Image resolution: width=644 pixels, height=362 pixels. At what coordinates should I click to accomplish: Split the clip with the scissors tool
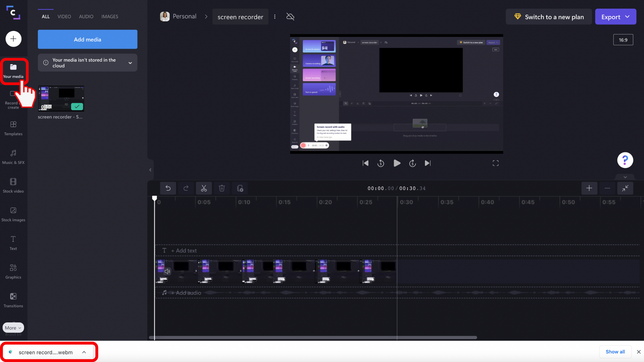click(204, 188)
